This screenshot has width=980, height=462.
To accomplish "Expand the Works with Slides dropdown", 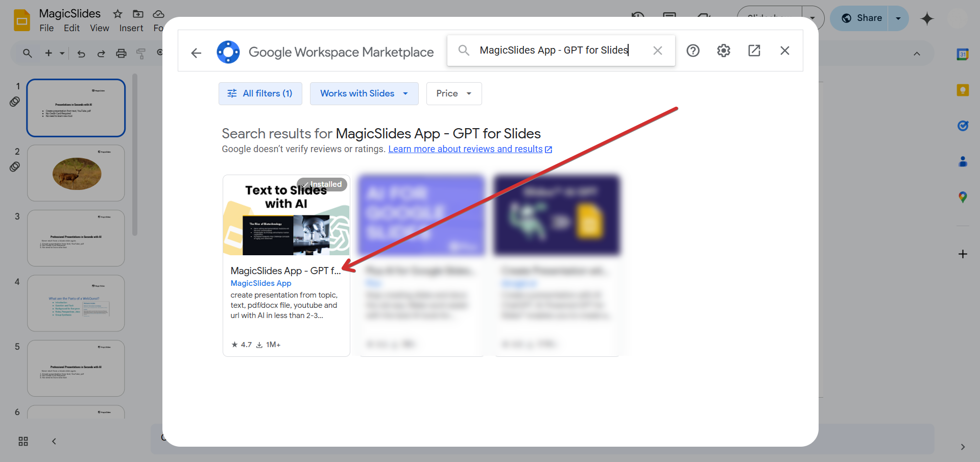I will tap(364, 93).
